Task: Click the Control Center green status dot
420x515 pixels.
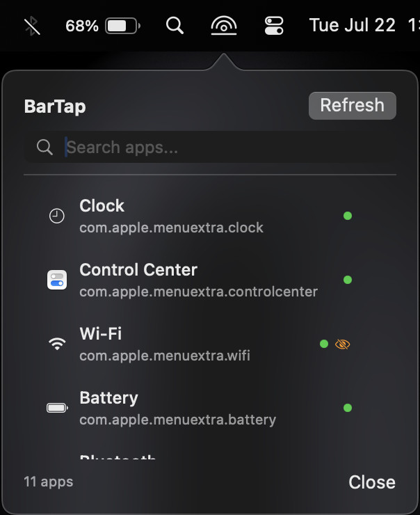Action: pyautogui.click(x=348, y=280)
